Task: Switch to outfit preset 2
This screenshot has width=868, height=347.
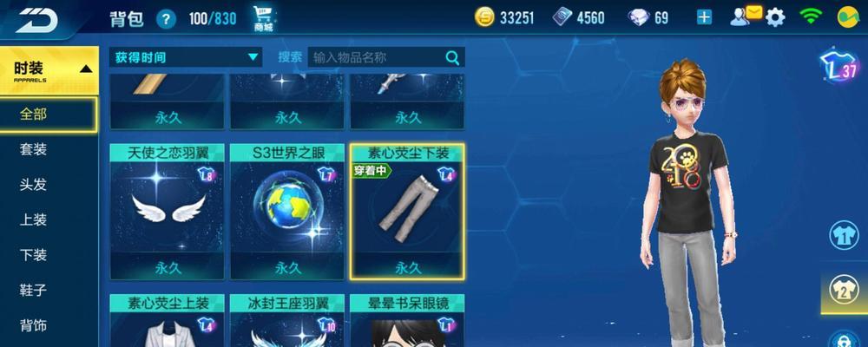Action: 844,290
